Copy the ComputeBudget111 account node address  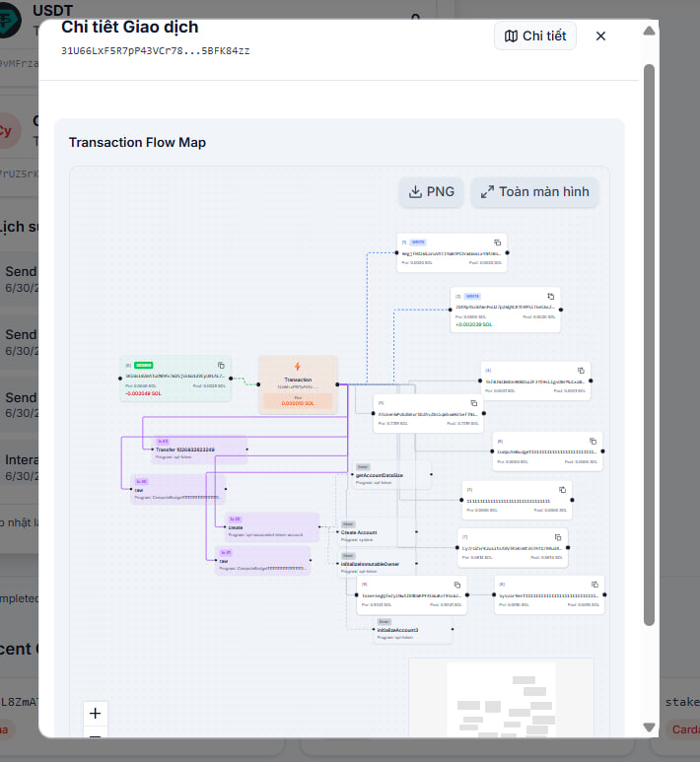click(x=594, y=441)
